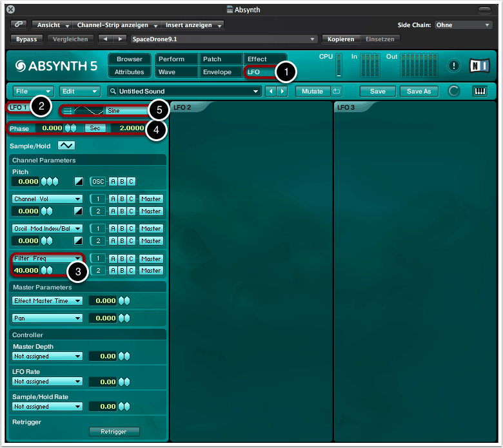This screenshot has width=503, height=448.
Task: Toggle the Bypass button
Action: click(27, 39)
